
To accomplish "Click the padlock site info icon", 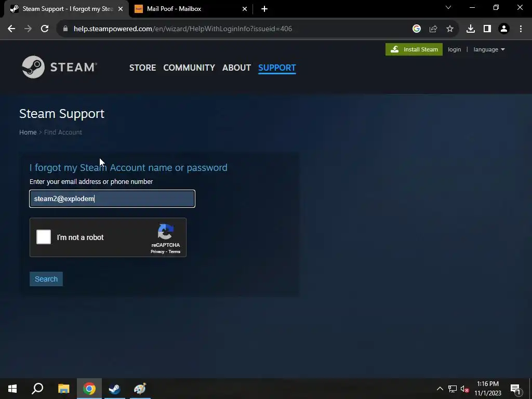I will point(65,29).
